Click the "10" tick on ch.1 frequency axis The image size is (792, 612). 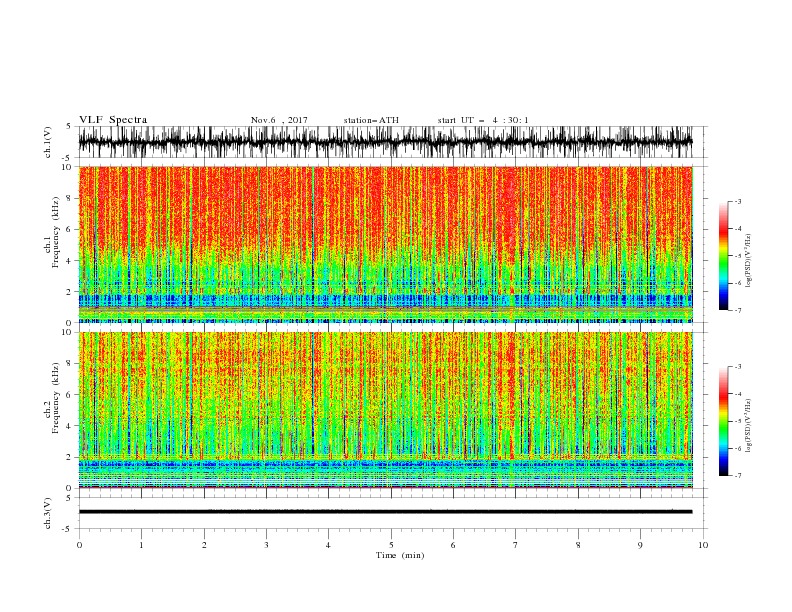[69, 167]
